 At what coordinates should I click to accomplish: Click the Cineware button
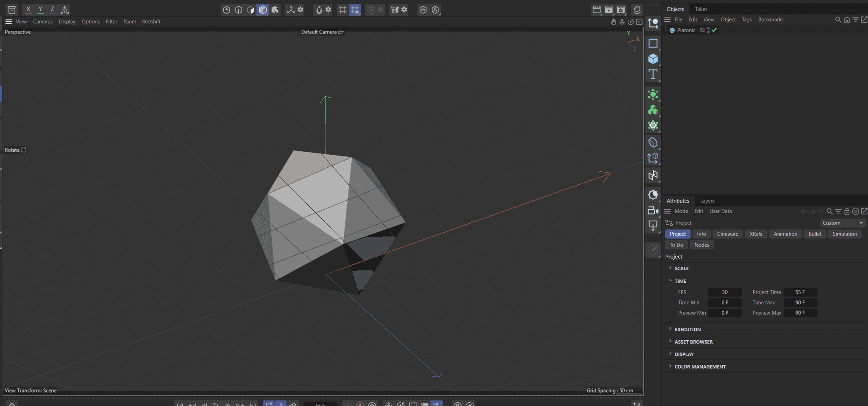pos(727,234)
